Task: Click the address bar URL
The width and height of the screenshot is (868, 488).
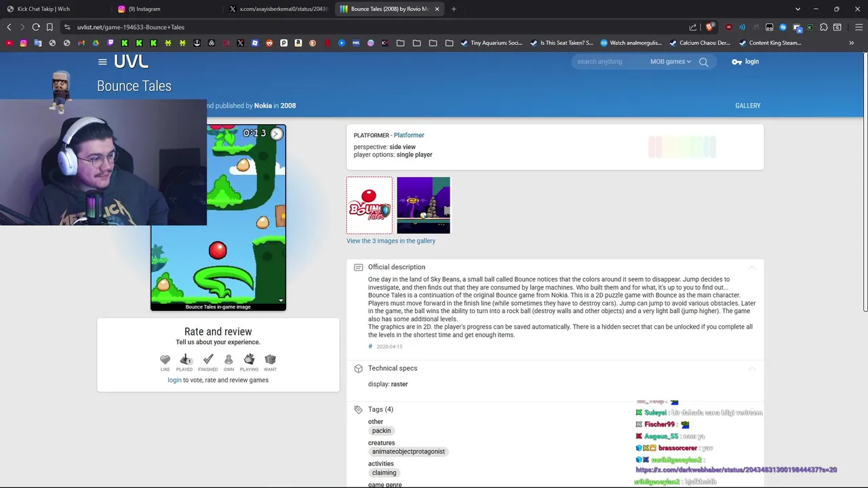Action: click(x=131, y=27)
